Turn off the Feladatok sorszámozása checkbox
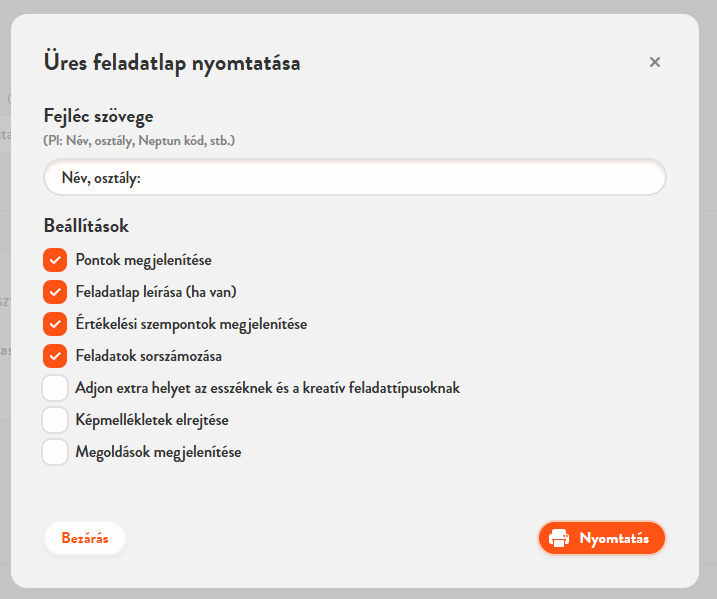 [55, 356]
